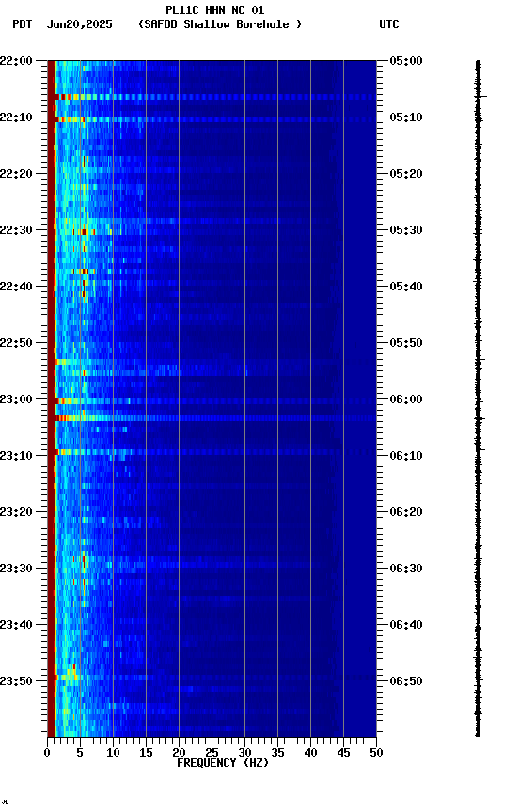Click the 06:40 UTC time label

coord(406,625)
